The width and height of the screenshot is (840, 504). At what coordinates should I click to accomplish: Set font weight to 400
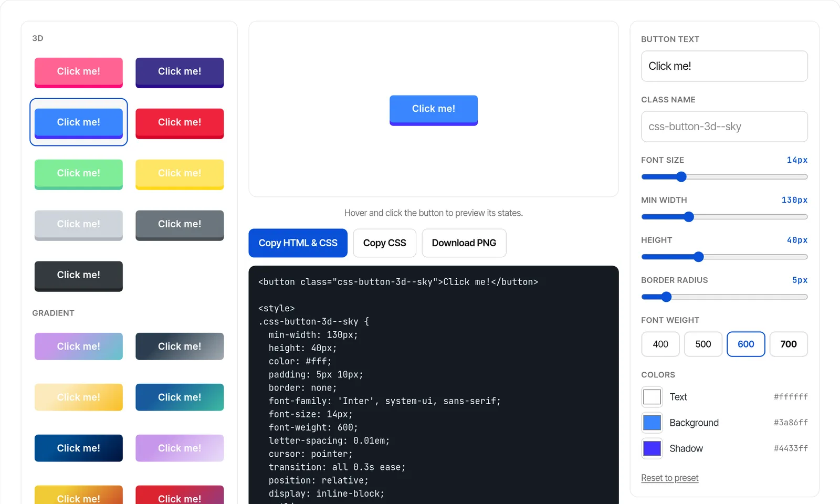[x=660, y=344]
